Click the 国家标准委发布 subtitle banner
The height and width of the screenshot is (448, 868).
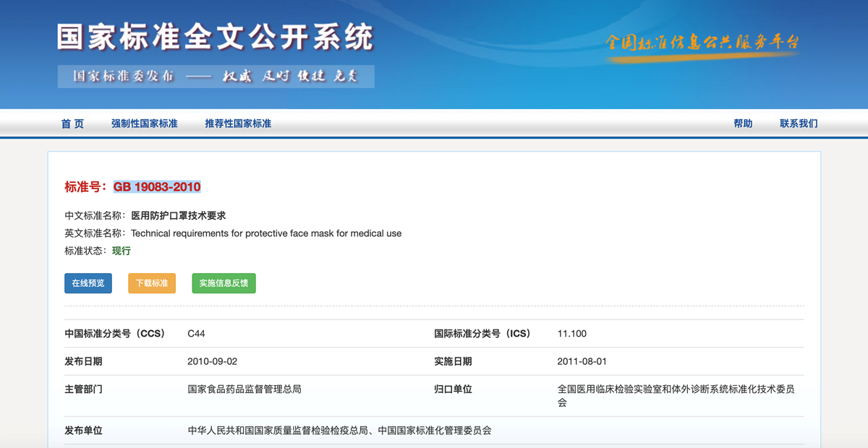[x=216, y=77]
